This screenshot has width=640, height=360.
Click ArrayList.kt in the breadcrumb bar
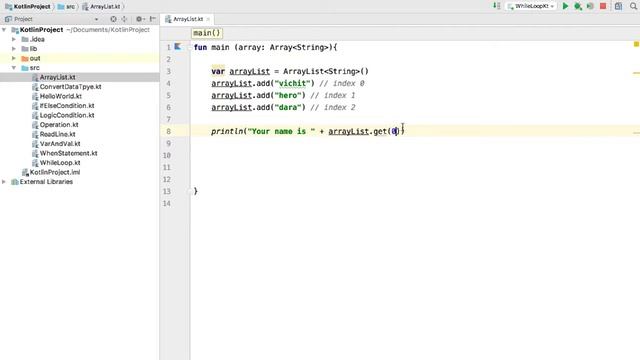(101, 7)
